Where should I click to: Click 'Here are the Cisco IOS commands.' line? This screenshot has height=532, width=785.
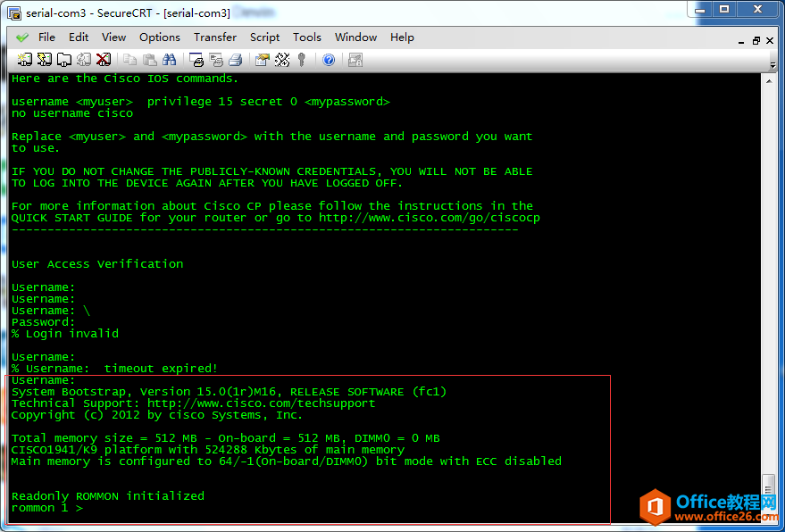(x=125, y=79)
